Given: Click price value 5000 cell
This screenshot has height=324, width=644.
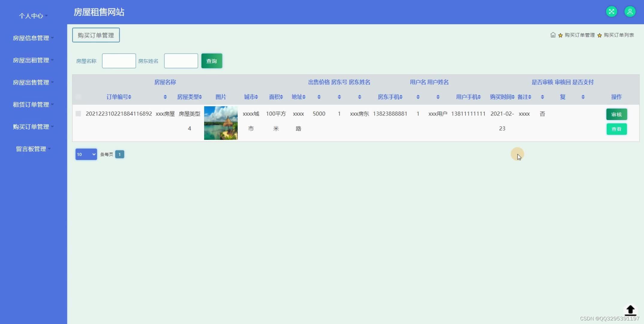Looking at the screenshot, I should [x=319, y=114].
